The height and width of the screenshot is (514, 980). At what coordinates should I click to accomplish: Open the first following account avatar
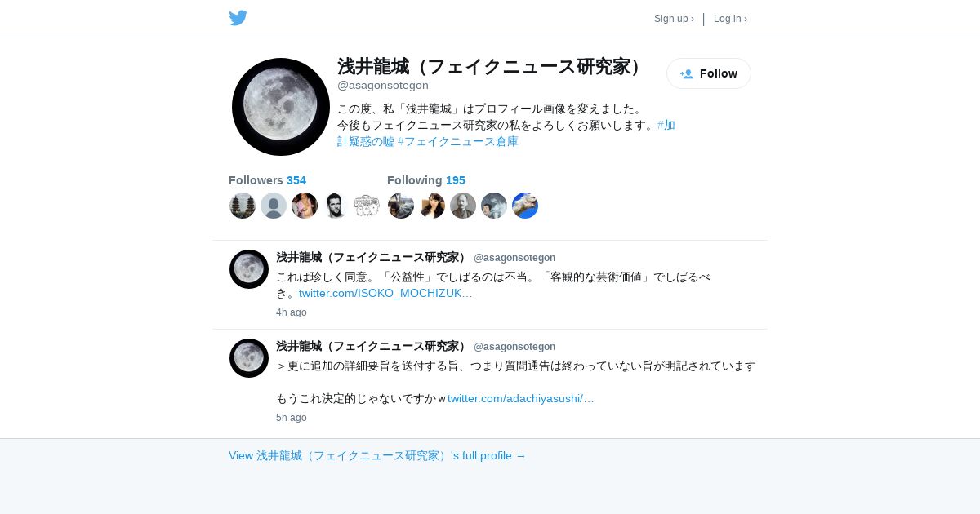401,206
